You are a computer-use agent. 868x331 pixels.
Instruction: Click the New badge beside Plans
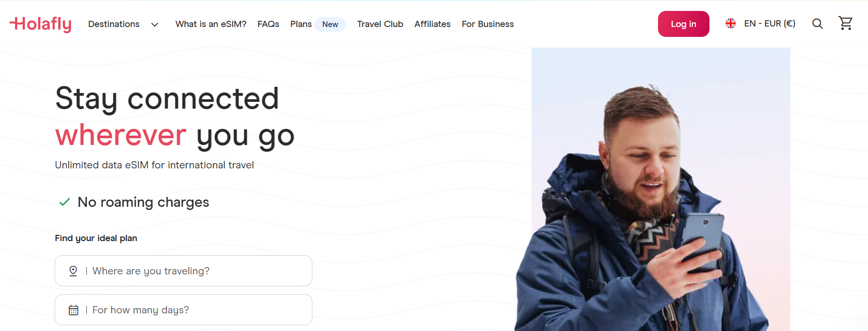click(x=330, y=24)
